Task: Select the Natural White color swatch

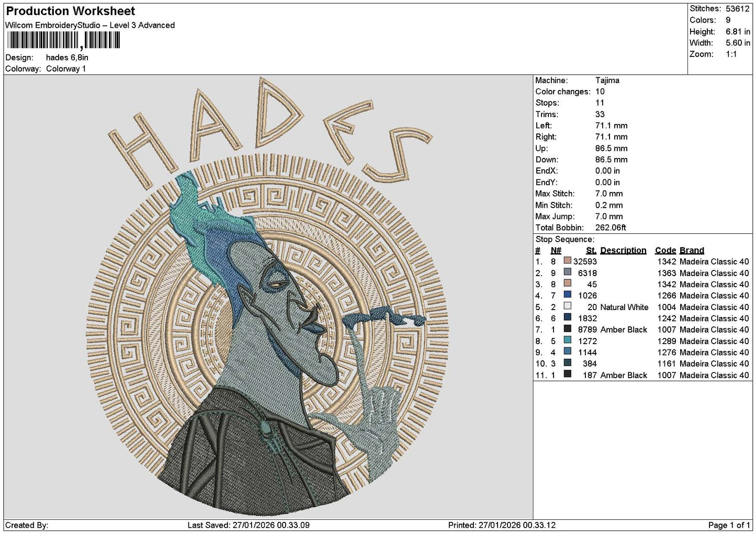Action: click(x=567, y=306)
